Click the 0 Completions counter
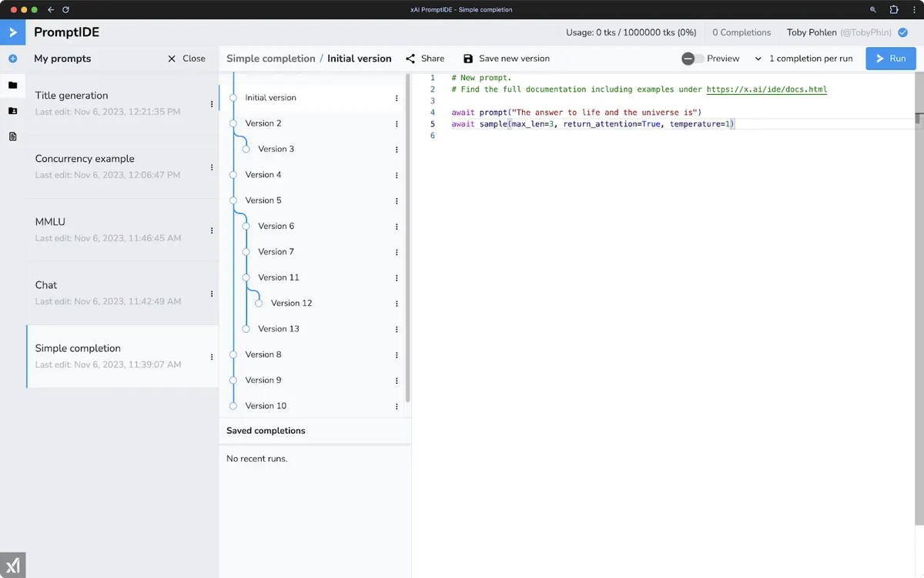The image size is (924, 578). [742, 32]
